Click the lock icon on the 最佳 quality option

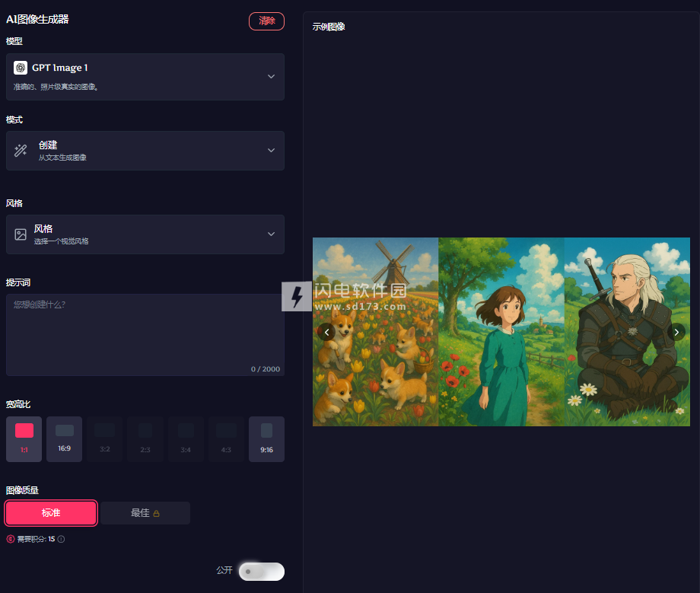click(x=156, y=514)
